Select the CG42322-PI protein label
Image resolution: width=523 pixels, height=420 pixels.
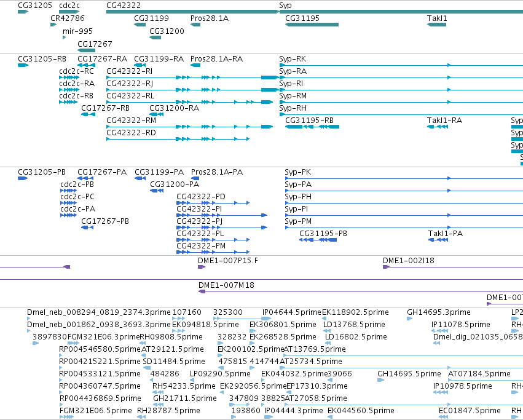tap(199, 209)
